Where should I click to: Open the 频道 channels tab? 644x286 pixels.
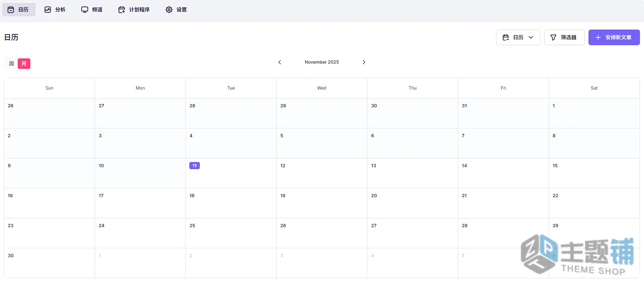(92, 10)
